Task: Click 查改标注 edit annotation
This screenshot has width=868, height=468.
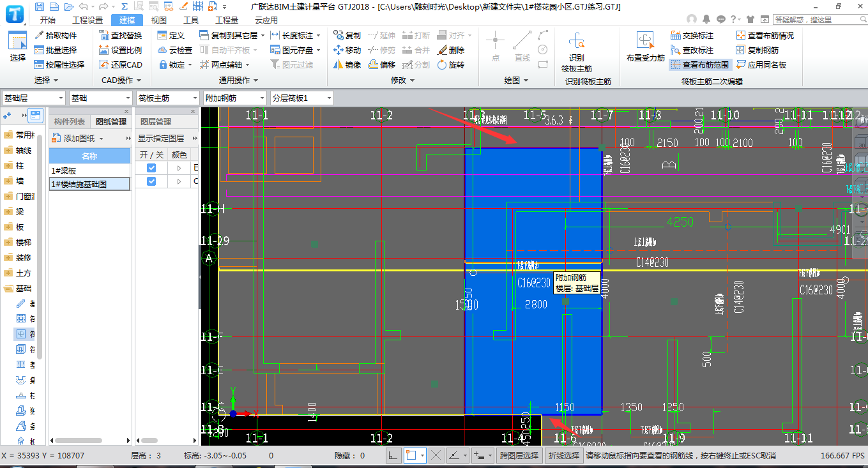Action: tap(692, 50)
